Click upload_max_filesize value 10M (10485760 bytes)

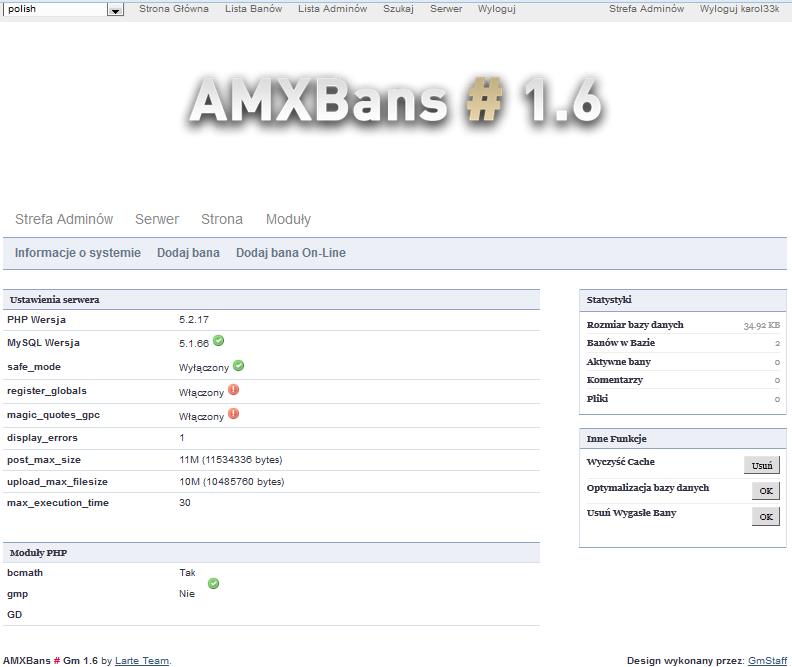coord(232,482)
